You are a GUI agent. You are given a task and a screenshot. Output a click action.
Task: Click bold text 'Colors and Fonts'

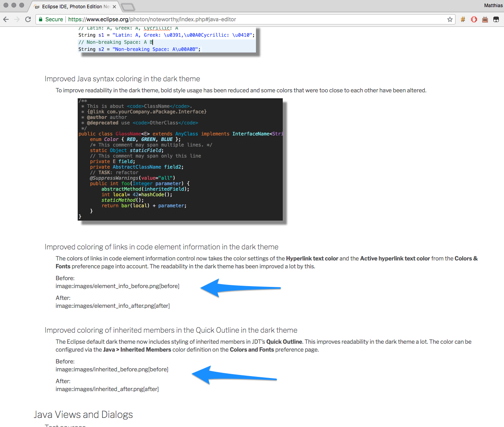pos(252,350)
